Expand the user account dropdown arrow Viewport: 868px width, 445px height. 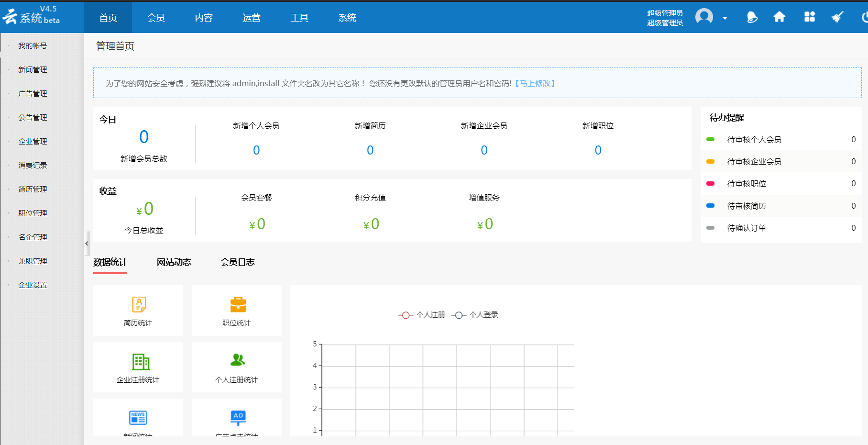724,18
